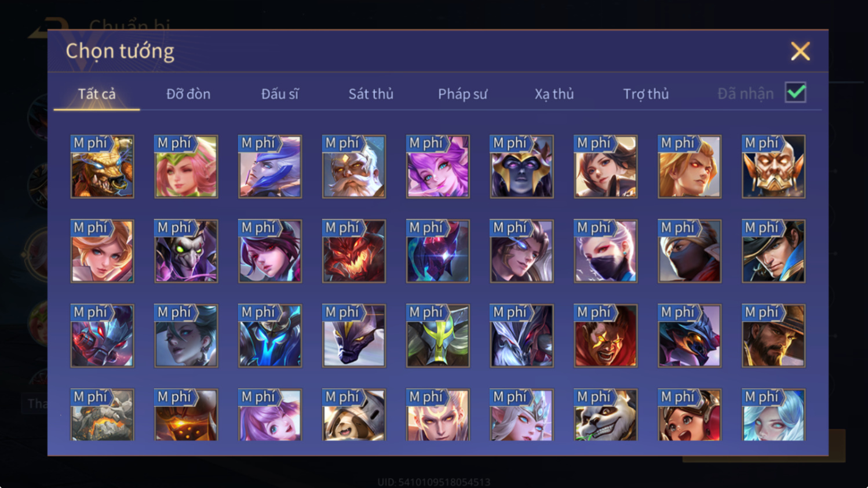Choose the hero with cowboy hat and beard
This screenshot has height=488, width=868.
click(774, 336)
